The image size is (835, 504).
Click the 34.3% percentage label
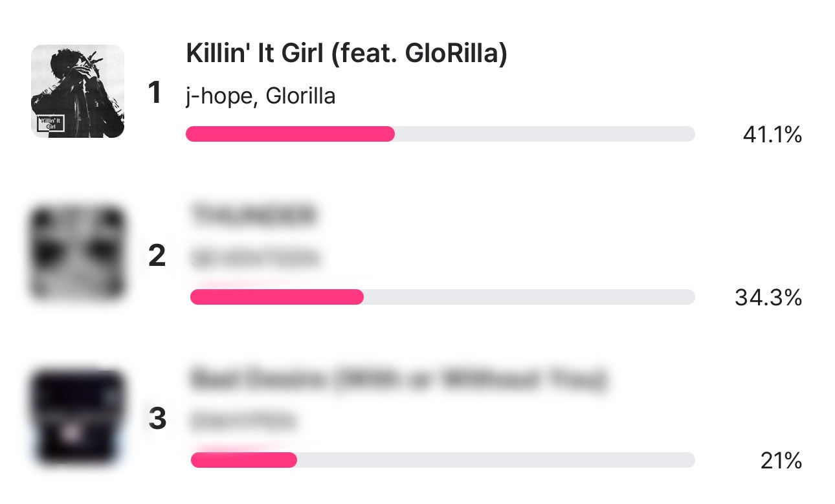point(770,298)
